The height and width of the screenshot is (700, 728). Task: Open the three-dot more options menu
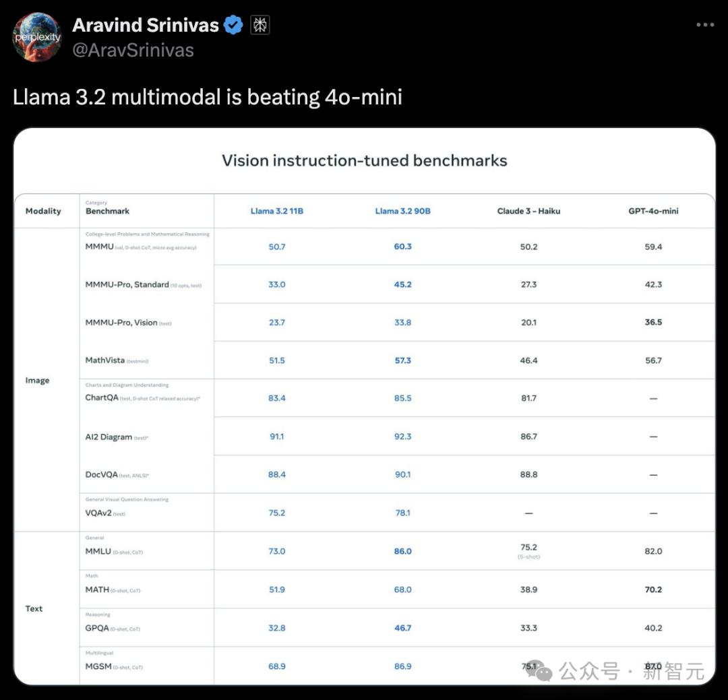pyautogui.click(x=704, y=25)
